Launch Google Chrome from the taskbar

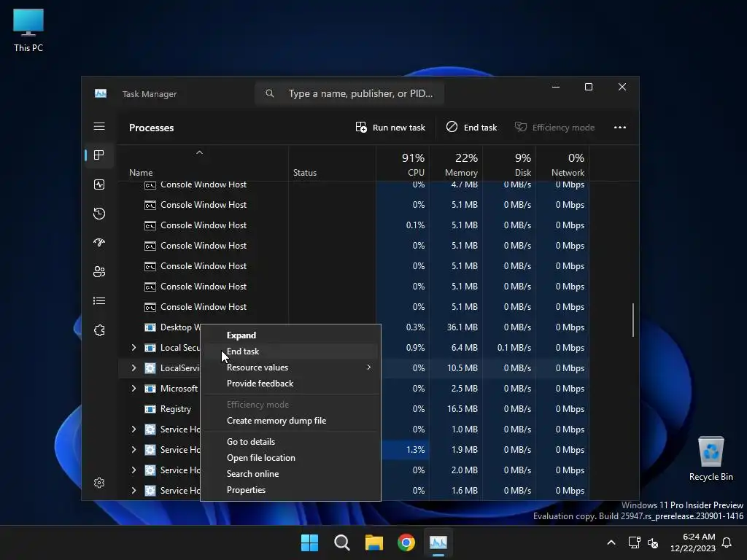406,542
